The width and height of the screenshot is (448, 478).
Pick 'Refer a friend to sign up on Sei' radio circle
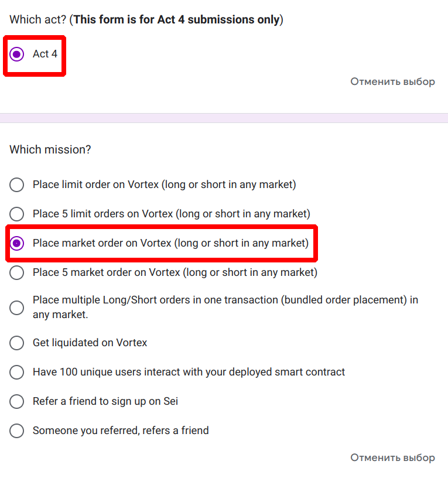(x=17, y=401)
